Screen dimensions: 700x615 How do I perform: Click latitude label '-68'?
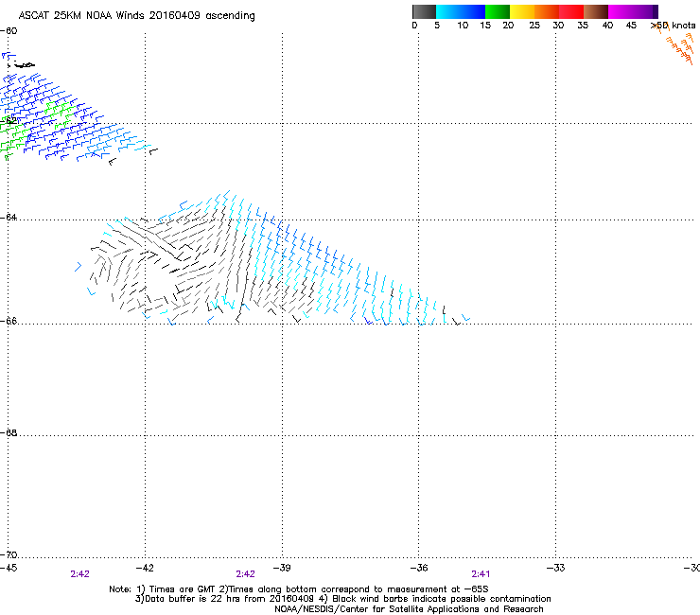(x=9, y=432)
